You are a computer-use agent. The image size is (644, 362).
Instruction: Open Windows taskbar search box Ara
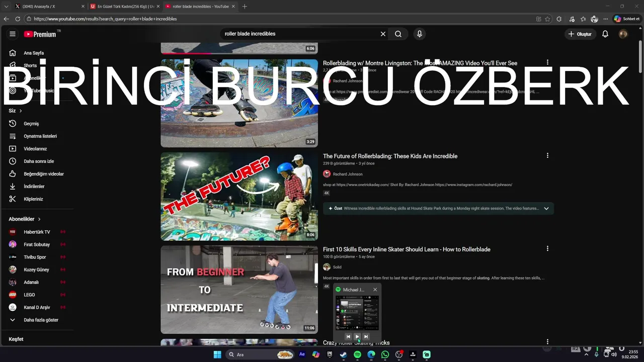pos(261,354)
